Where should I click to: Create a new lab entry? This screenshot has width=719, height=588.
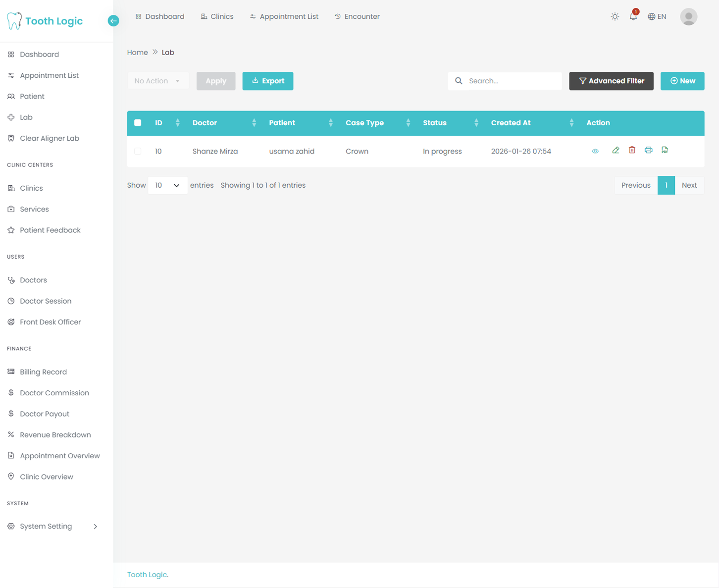(682, 81)
